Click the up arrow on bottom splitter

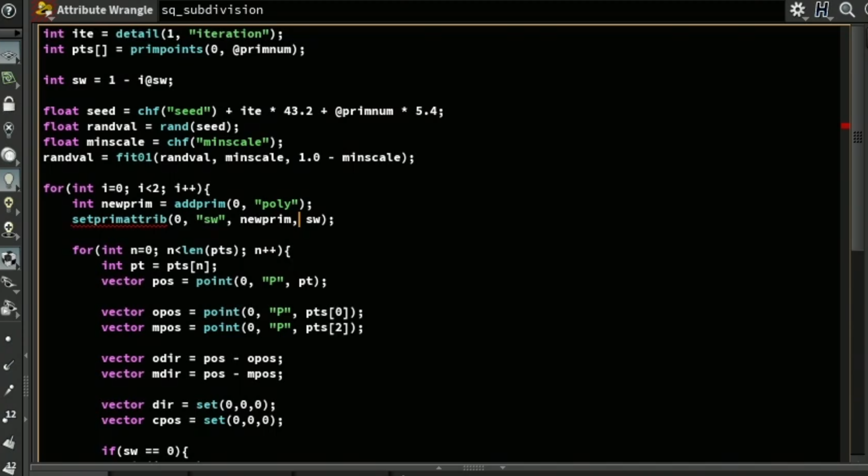[x=439, y=468]
